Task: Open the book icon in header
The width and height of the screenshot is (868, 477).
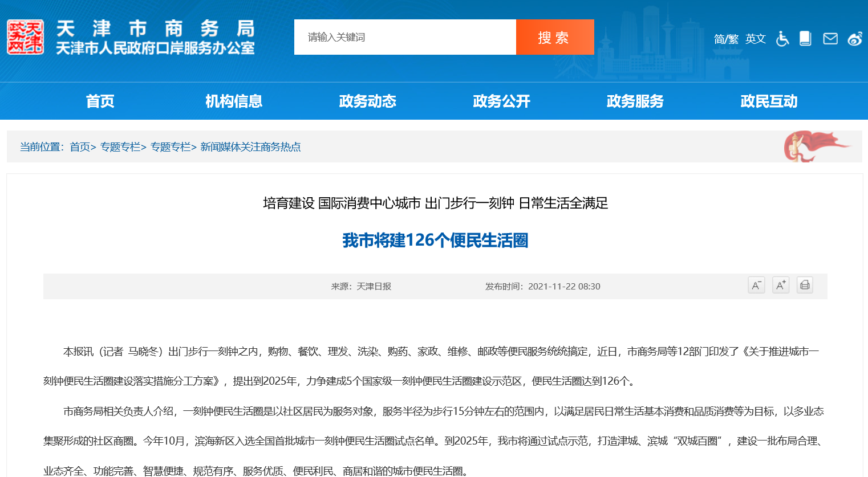Action: pos(805,38)
